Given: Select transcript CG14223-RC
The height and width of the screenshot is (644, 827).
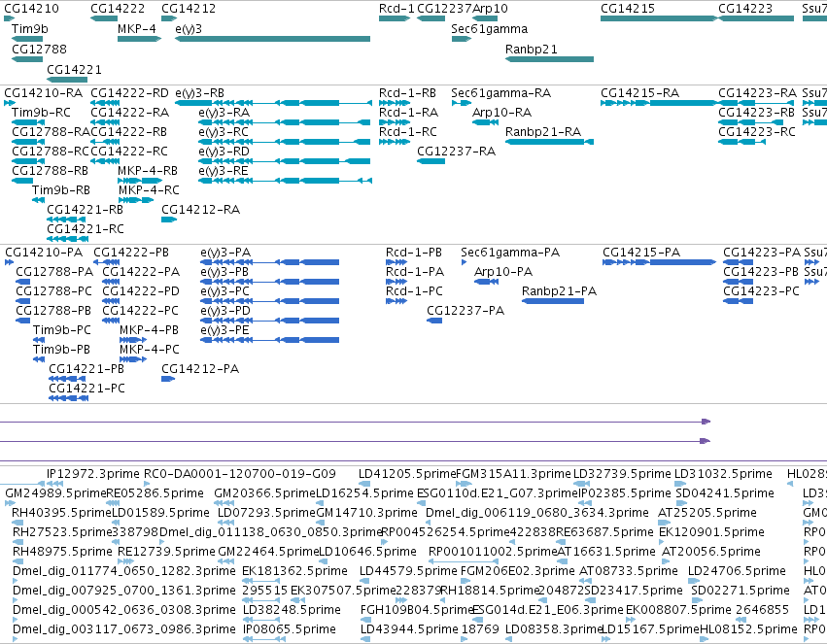Looking at the screenshot, I should (x=741, y=142).
